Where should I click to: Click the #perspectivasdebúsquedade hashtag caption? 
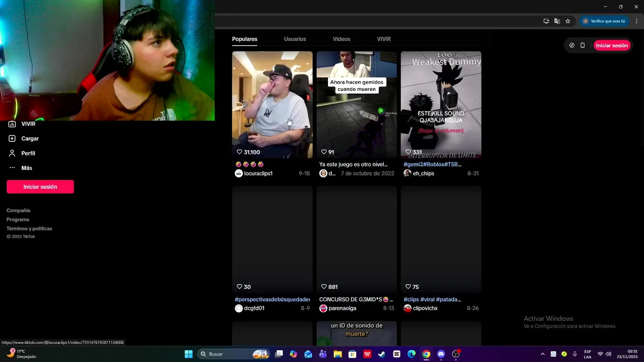[x=272, y=300]
